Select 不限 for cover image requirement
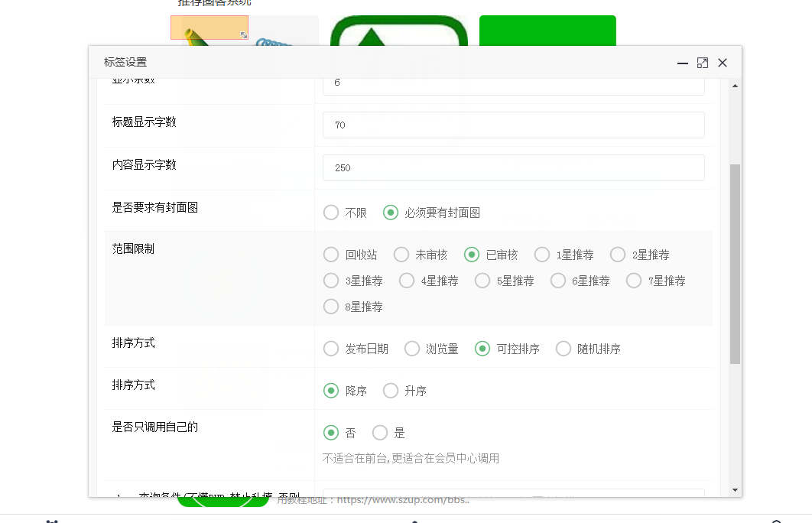 (331, 213)
